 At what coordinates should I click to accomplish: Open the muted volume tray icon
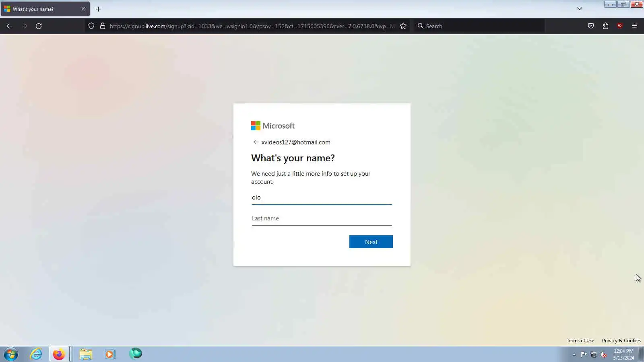pyautogui.click(x=603, y=354)
